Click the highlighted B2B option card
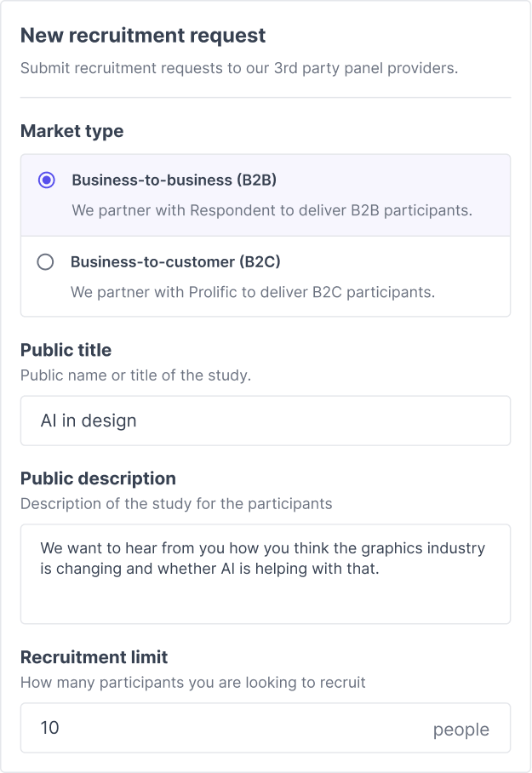Viewport: 532px width, 773px height. point(255,194)
